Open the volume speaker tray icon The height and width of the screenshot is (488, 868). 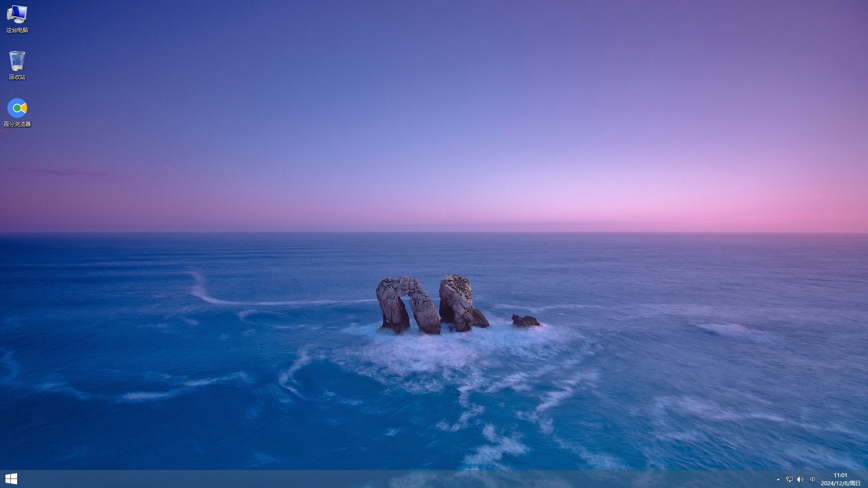coord(800,479)
